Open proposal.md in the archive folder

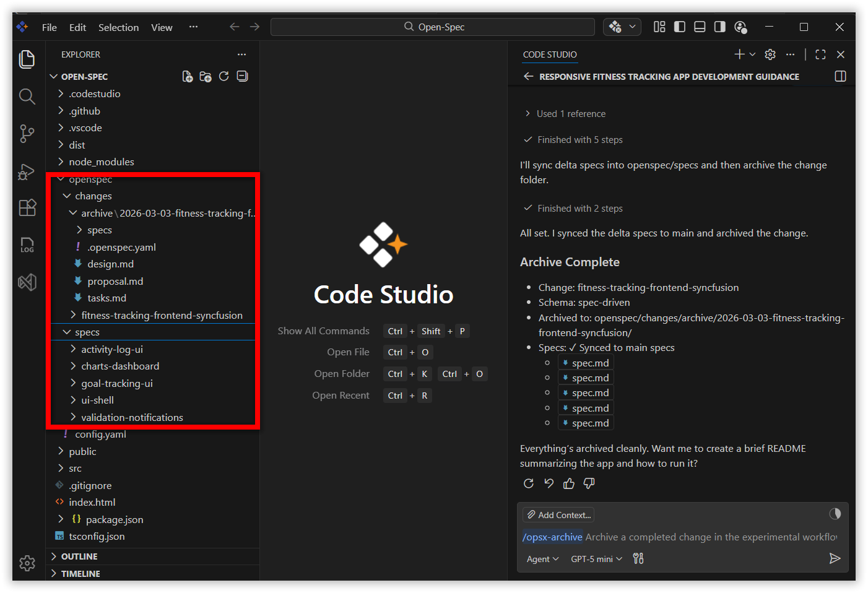point(115,281)
